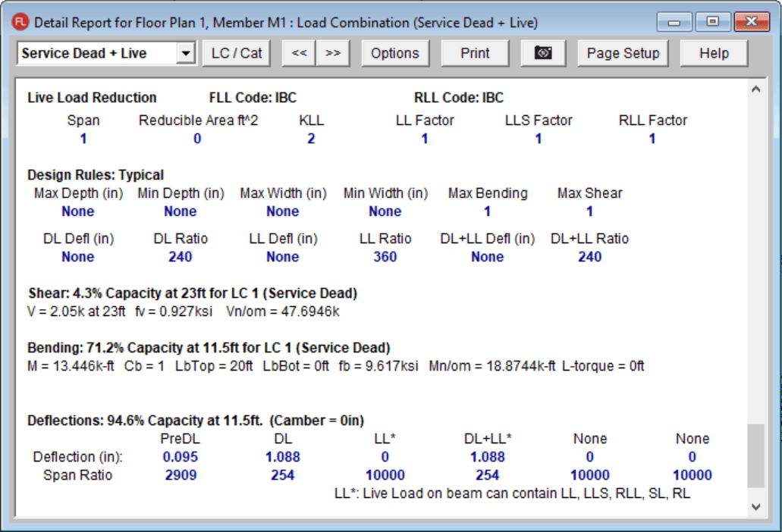Viewport: 782px width, 532px height.
Task: Print the detail report
Action: pyautogui.click(x=475, y=53)
